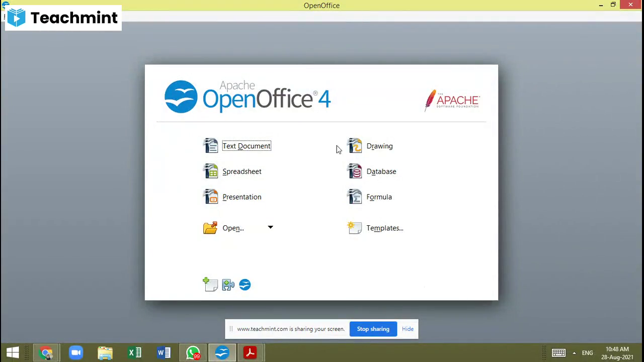Stop sharing the screen
The width and height of the screenshot is (644, 362).
click(x=373, y=329)
